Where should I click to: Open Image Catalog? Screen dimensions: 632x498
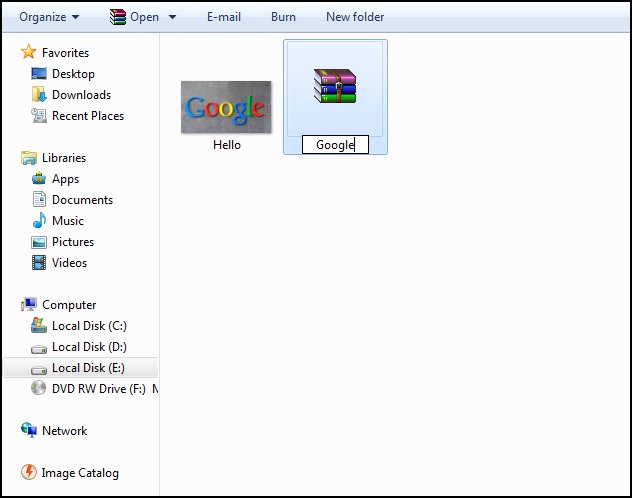[x=80, y=473]
